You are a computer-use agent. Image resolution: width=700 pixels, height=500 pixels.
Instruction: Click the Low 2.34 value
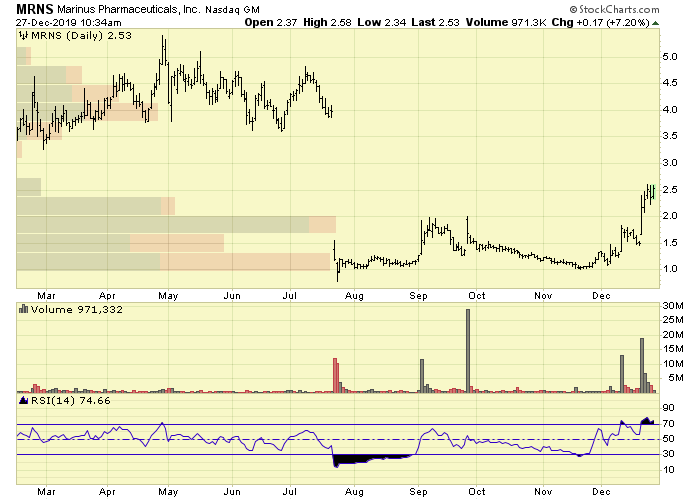click(382, 22)
